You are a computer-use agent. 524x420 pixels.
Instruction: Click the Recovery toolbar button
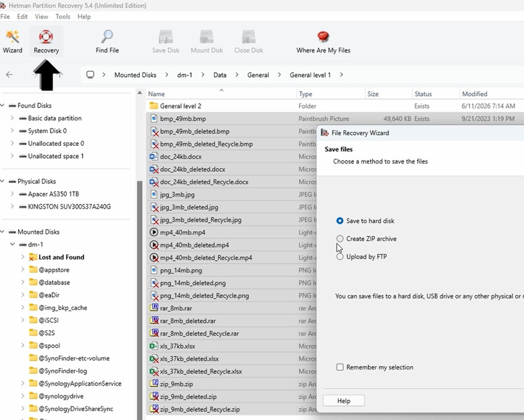(46, 41)
